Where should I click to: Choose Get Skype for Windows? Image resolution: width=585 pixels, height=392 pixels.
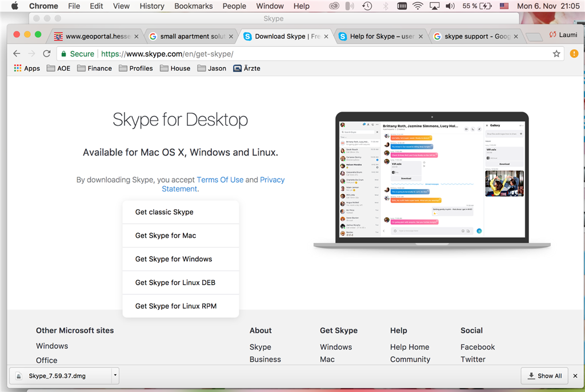pos(181,259)
